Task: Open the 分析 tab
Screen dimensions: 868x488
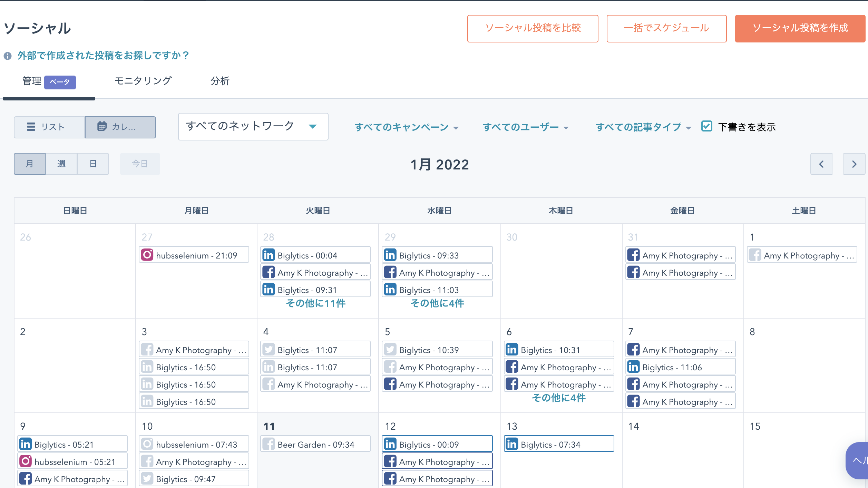Action: [220, 81]
